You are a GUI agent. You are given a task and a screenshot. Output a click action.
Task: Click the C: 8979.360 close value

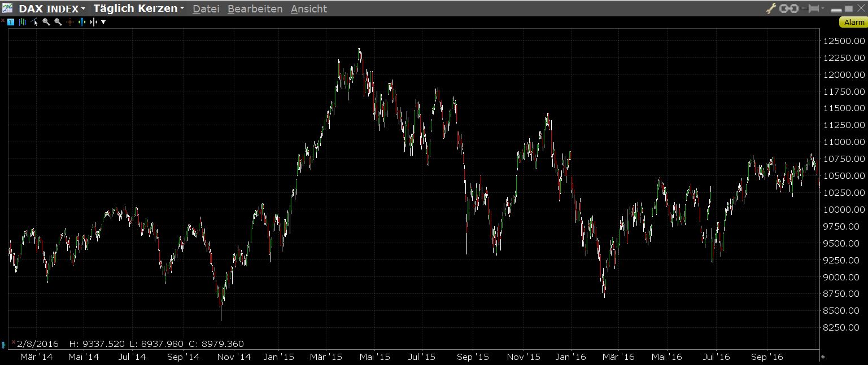[216, 344]
